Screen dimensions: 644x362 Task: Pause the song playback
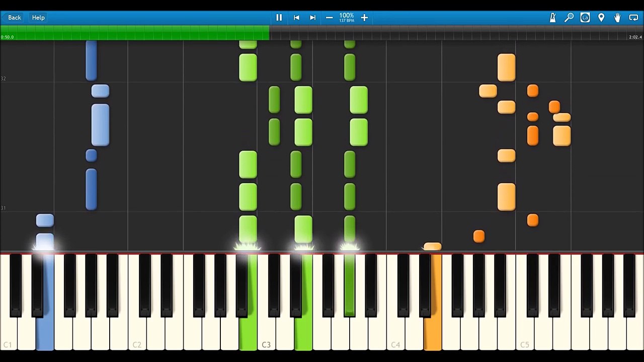coord(279,18)
